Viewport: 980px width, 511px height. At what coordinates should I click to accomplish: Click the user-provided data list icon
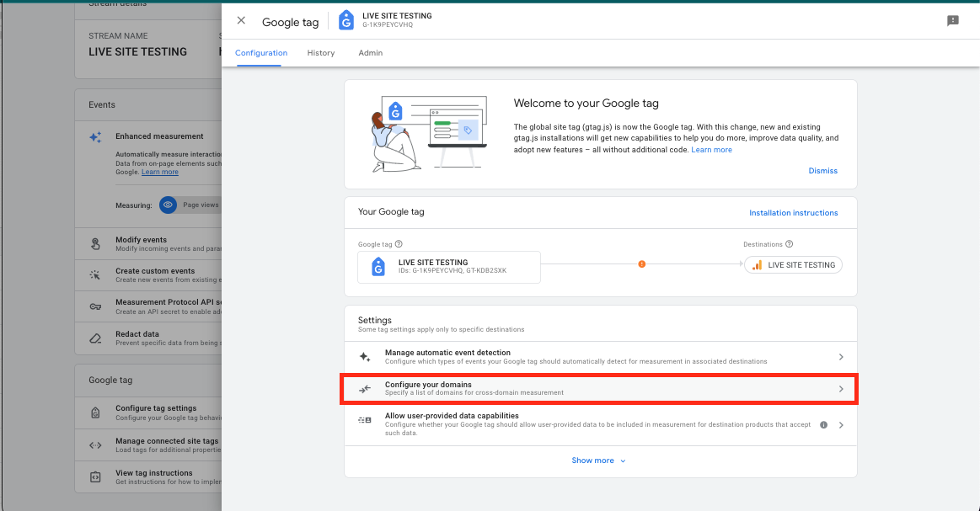[x=365, y=420]
